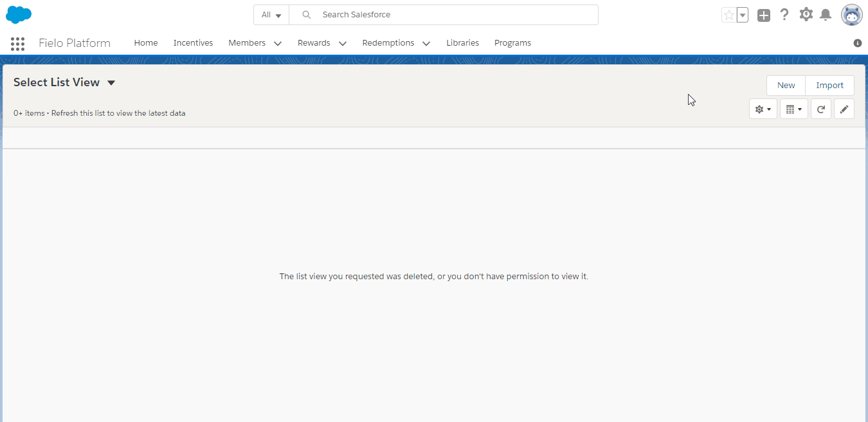The height and width of the screenshot is (422, 868).
Task: Click the list view deleted message
Action: (434, 277)
